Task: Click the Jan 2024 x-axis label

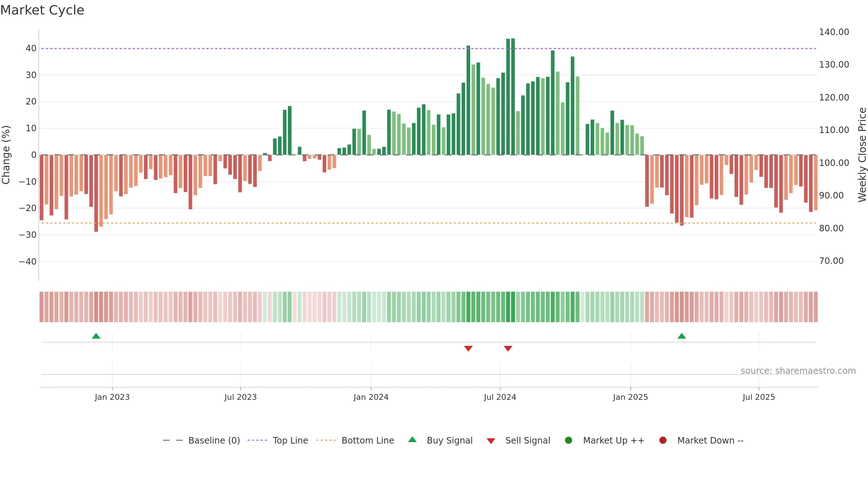Action: pos(371,397)
